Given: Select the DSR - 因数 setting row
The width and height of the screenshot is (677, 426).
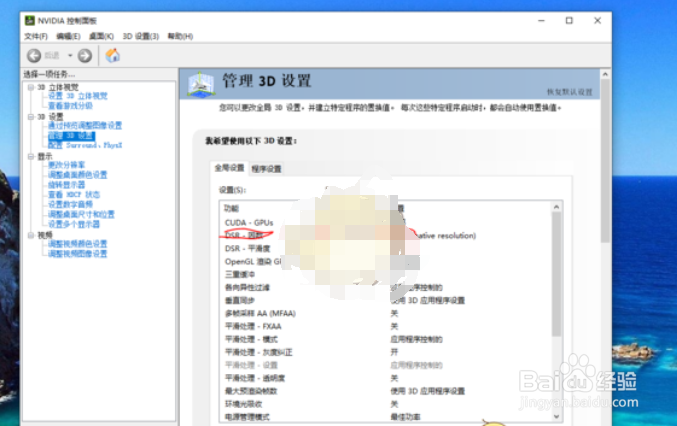Looking at the screenshot, I should [386, 236].
